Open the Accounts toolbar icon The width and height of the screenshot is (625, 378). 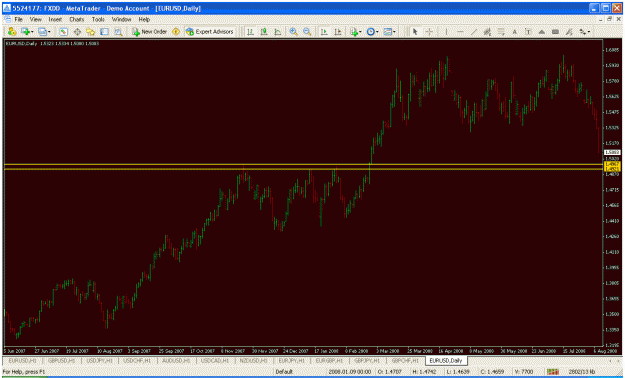point(12,32)
